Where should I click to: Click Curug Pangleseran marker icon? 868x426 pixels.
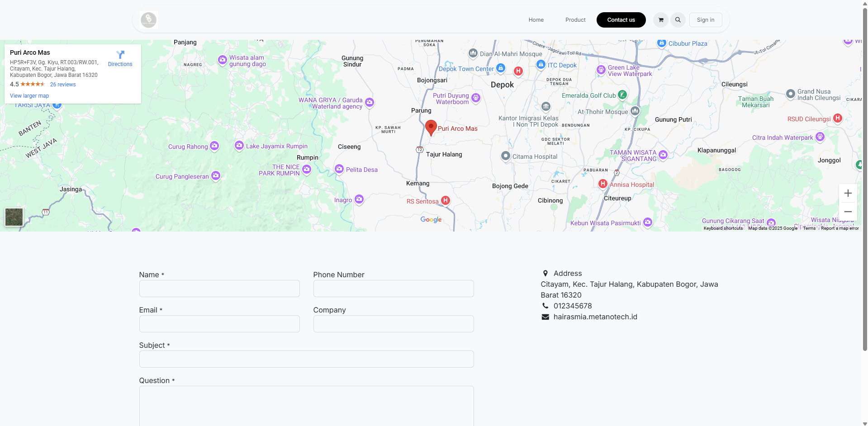(x=216, y=175)
